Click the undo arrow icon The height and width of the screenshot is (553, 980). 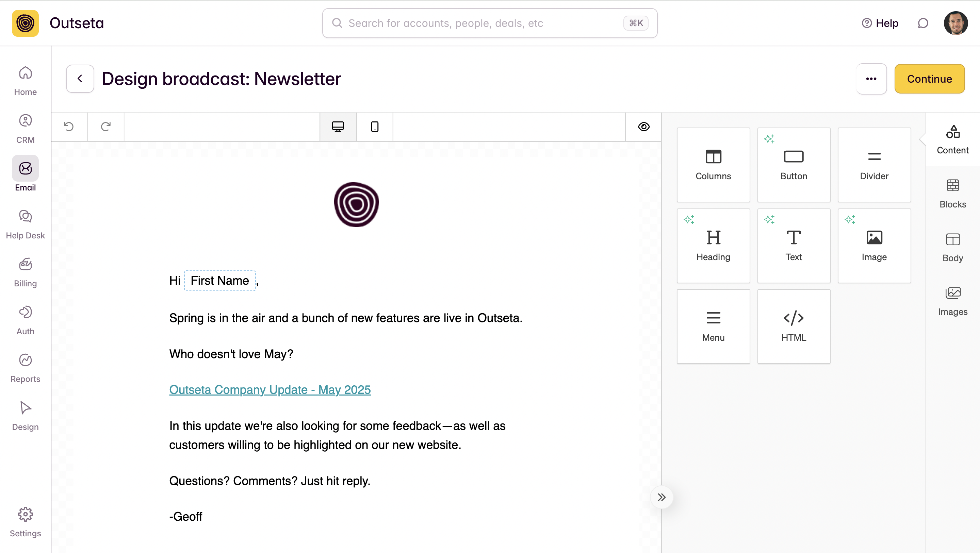click(69, 127)
